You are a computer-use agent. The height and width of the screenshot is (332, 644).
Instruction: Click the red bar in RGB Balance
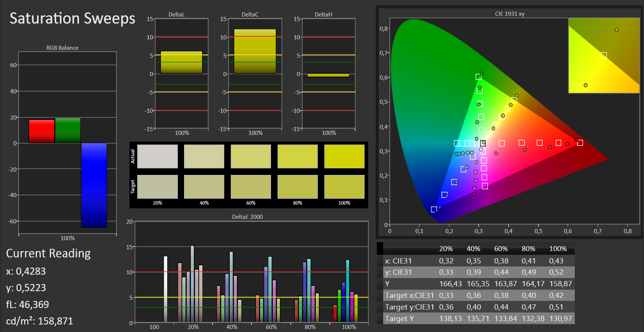(x=42, y=131)
